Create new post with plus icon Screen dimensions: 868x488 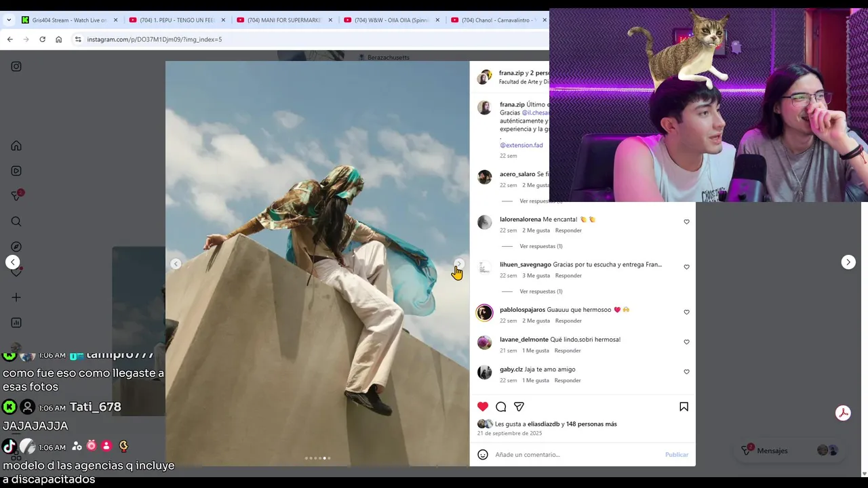click(x=16, y=298)
